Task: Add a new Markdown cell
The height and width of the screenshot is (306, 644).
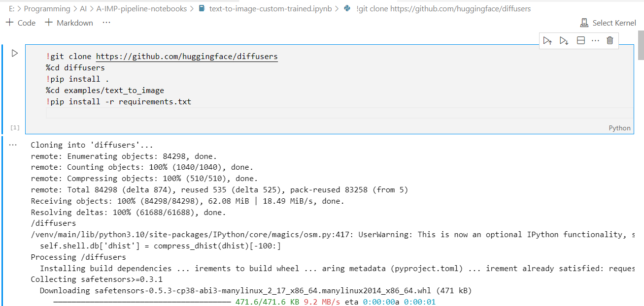Action: pos(69,23)
